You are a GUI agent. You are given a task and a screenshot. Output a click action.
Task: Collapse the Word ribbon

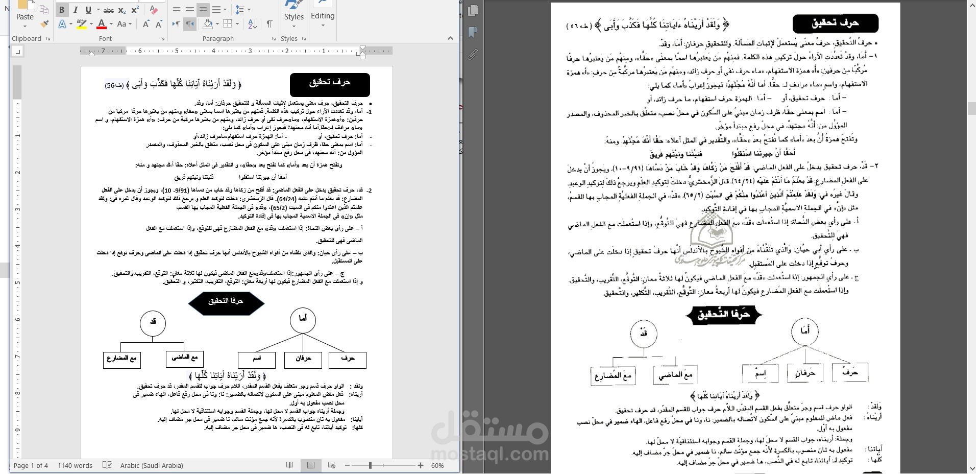450,38
